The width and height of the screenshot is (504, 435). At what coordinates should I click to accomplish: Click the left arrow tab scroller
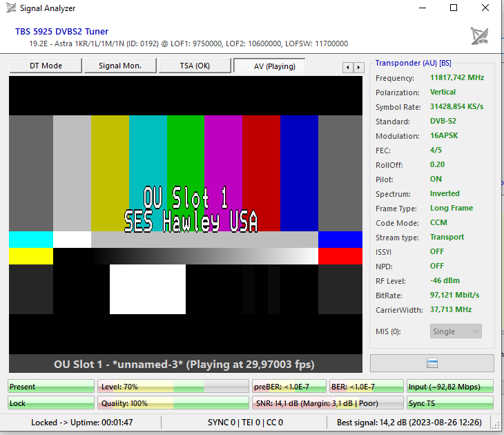[348, 67]
